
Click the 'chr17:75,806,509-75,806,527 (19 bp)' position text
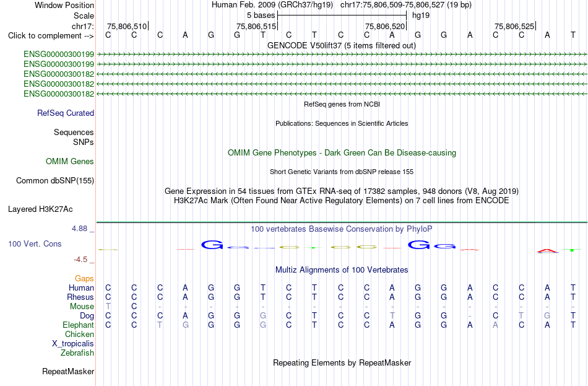[406, 5]
